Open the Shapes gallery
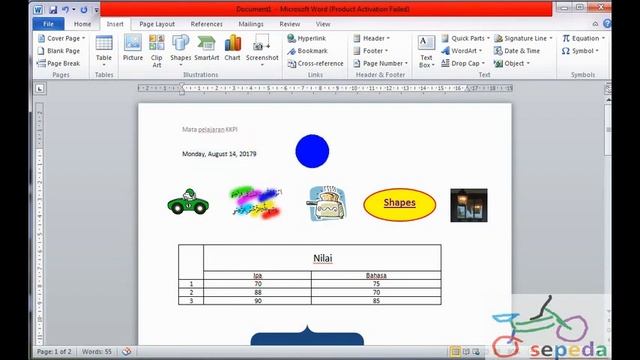640x360 pixels. (x=180, y=51)
